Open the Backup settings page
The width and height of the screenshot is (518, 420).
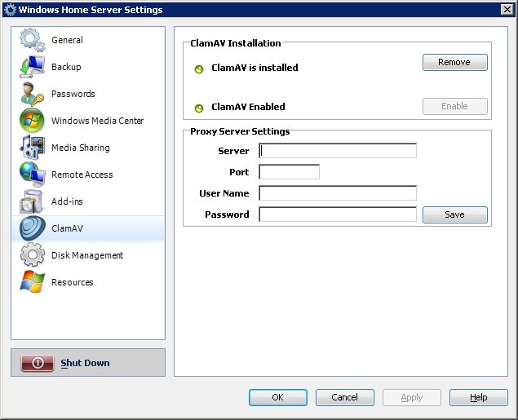(88, 67)
